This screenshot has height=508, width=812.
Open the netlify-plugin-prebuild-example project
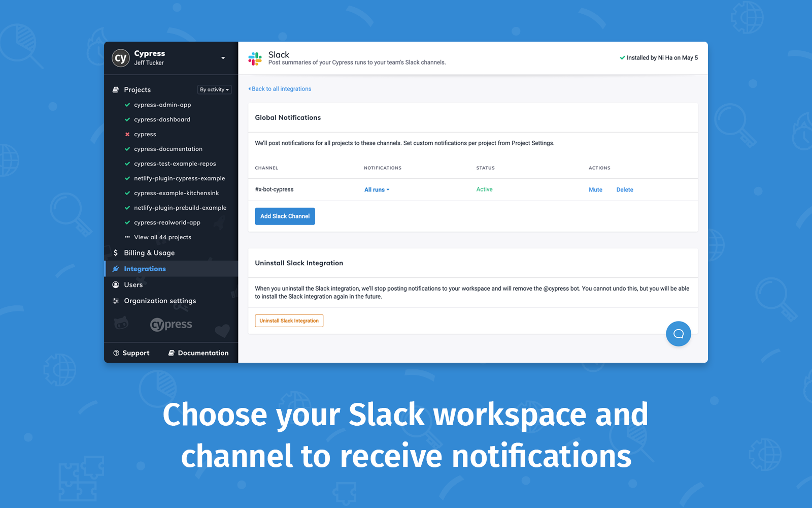pos(180,208)
